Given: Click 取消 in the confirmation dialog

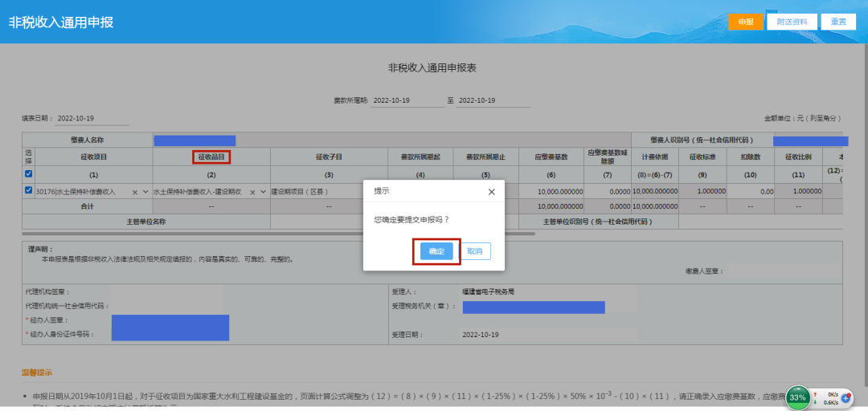Looking at the screenshot, I should pos(475,251).
